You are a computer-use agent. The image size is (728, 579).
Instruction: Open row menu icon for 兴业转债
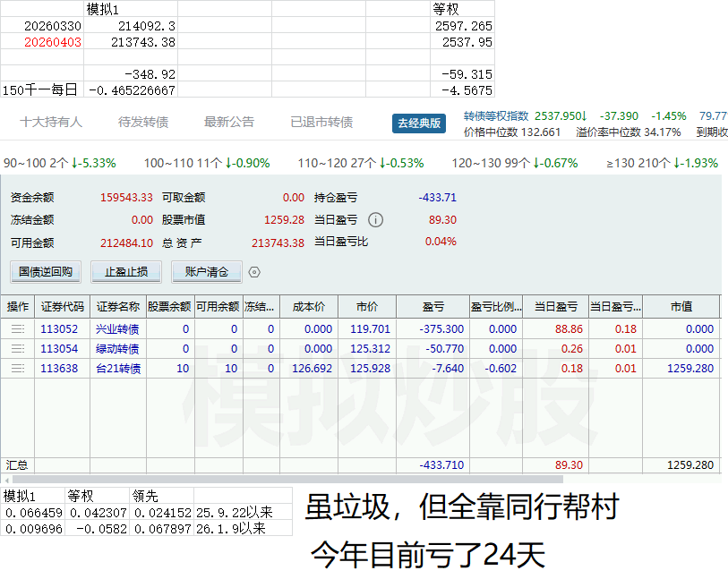[17, 329]
